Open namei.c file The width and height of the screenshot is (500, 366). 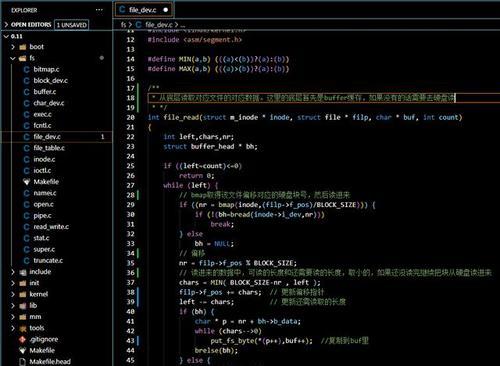[45, 193]
